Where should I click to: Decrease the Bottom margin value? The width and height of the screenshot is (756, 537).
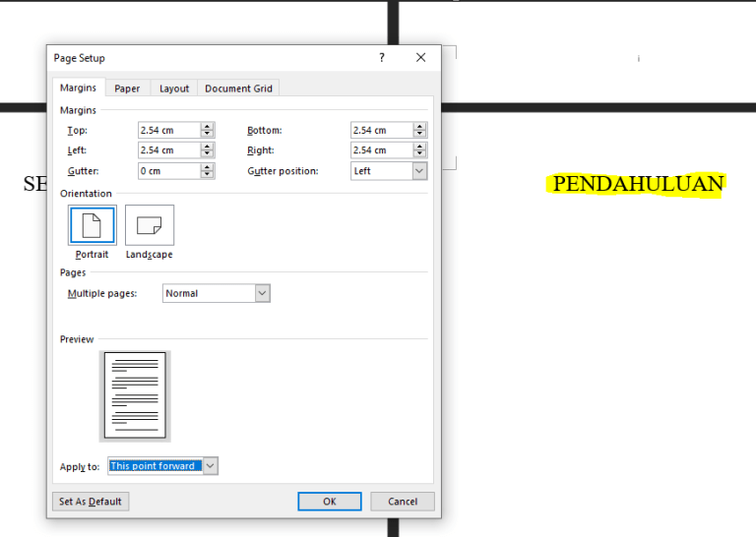pyautogui.click(x=420, y=134)
